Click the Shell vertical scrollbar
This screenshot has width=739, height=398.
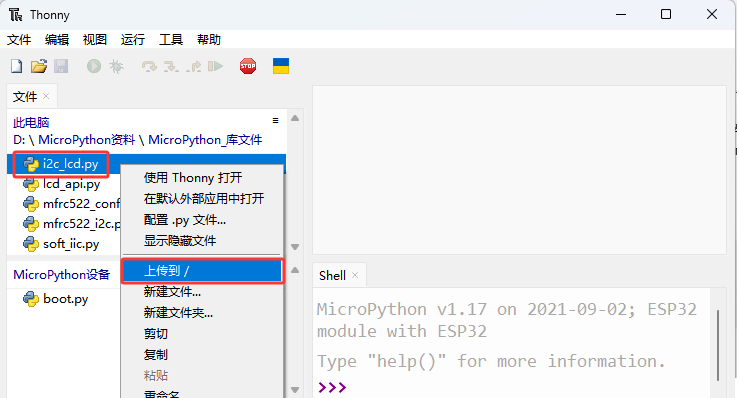click(718, 345)
